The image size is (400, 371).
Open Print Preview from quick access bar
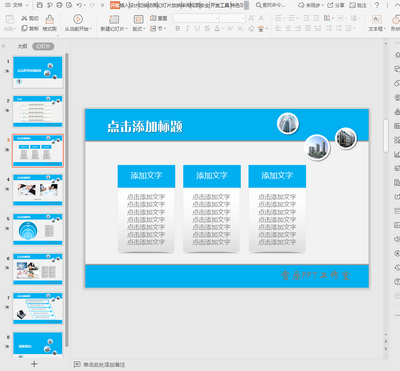(69, 5)
